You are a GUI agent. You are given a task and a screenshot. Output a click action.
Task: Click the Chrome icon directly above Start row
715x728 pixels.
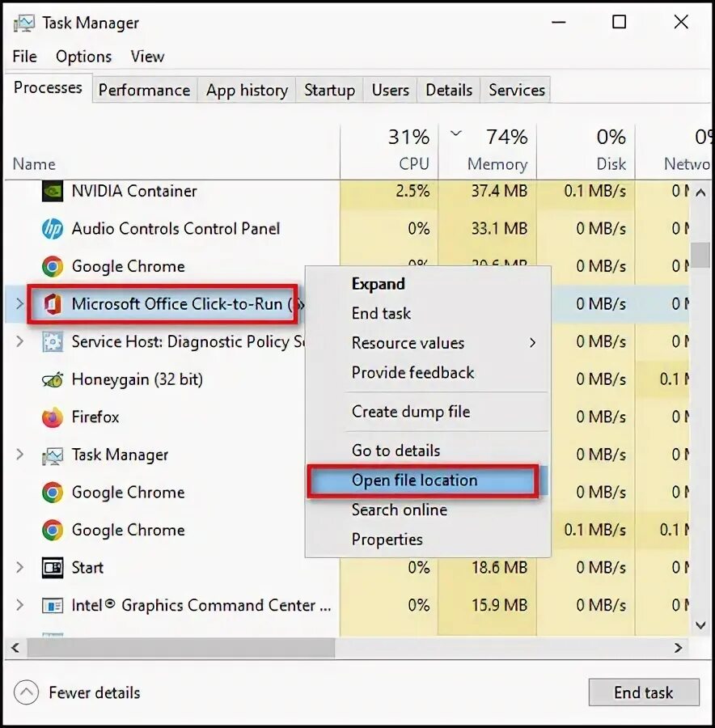click(x=53, y=530)
